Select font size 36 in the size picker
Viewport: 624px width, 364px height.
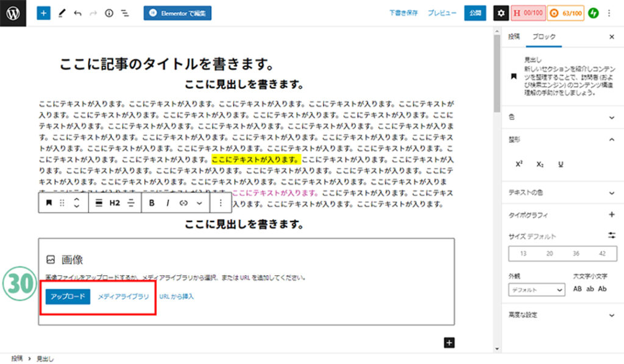576,253
